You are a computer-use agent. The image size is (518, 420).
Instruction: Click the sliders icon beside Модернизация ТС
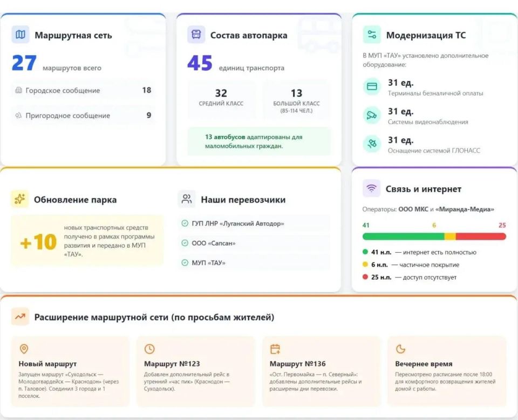tap(372, 35)
